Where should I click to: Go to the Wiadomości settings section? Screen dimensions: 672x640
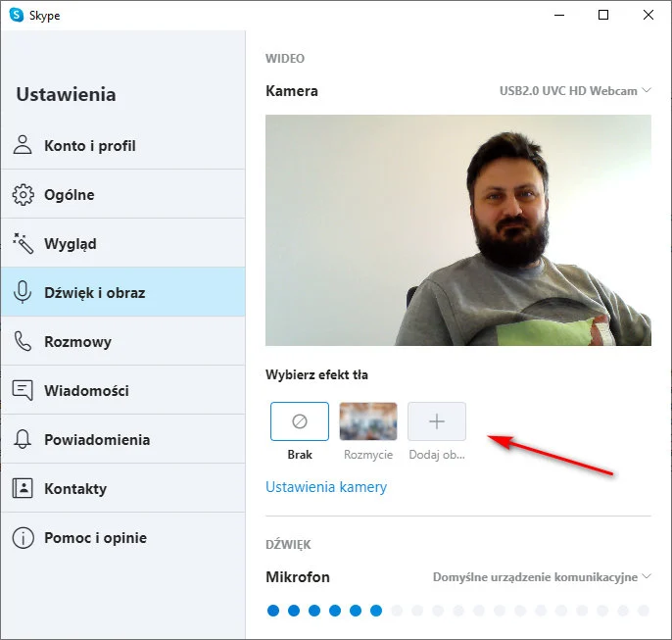click(86, 390)
